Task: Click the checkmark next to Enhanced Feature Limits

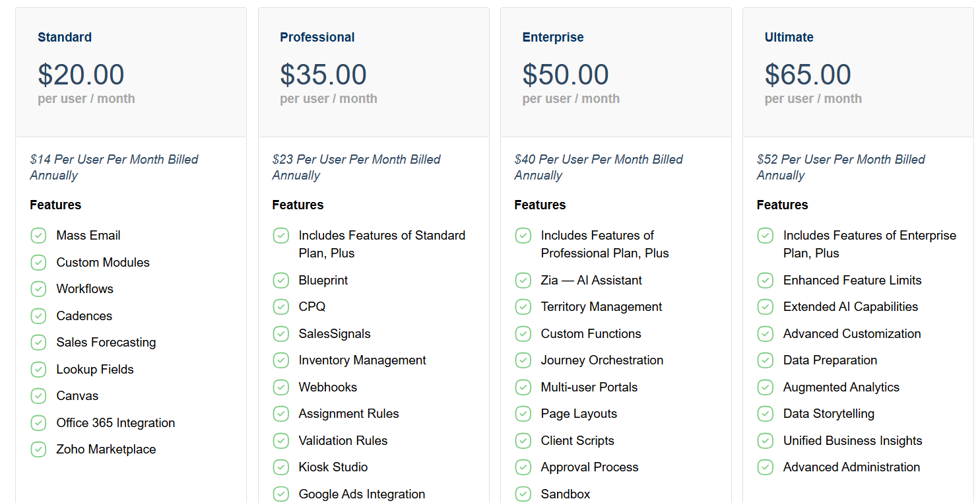Action: 766,281
